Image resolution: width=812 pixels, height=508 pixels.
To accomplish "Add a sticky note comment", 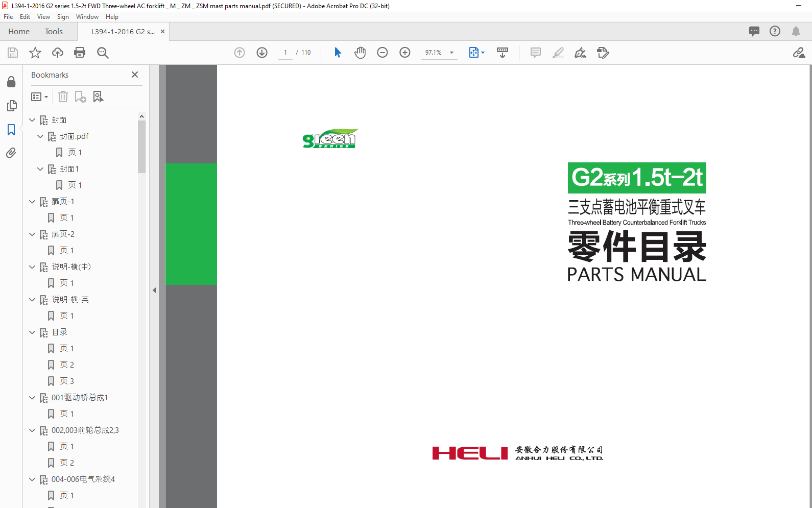I will pos(536,53).
